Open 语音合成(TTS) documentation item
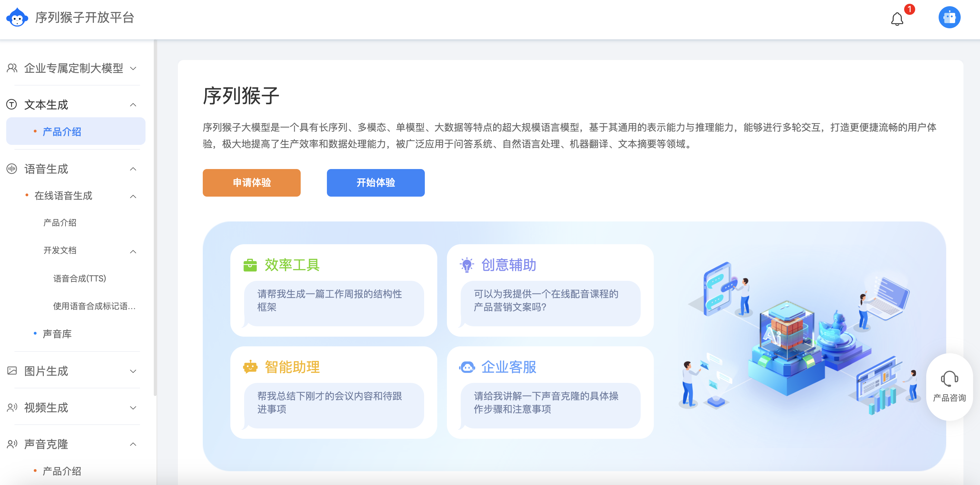Screen dimensions: 980x485 pos(80,278)
